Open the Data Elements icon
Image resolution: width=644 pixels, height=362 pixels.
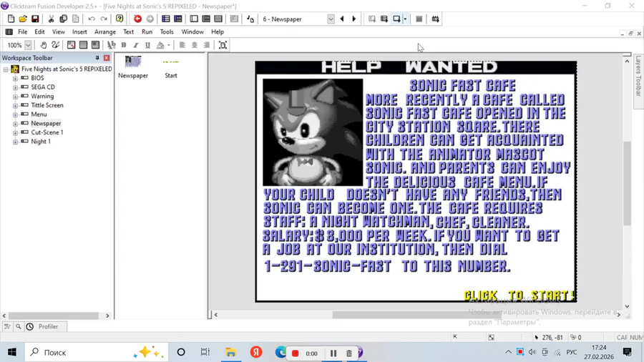click(234, 19)
